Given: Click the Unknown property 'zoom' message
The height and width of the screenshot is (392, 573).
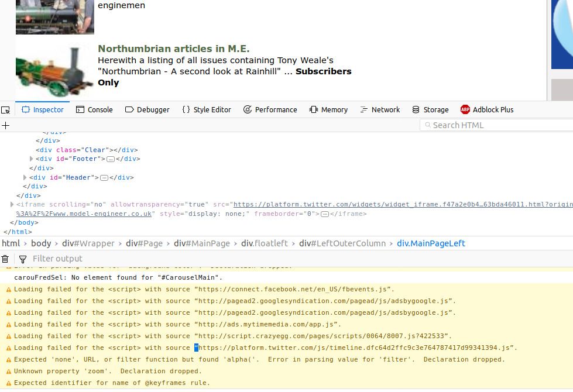Looking at the screenshot, I should (108, 371).
